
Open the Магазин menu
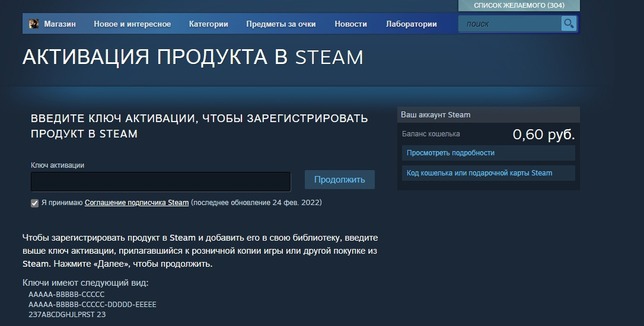60,24
